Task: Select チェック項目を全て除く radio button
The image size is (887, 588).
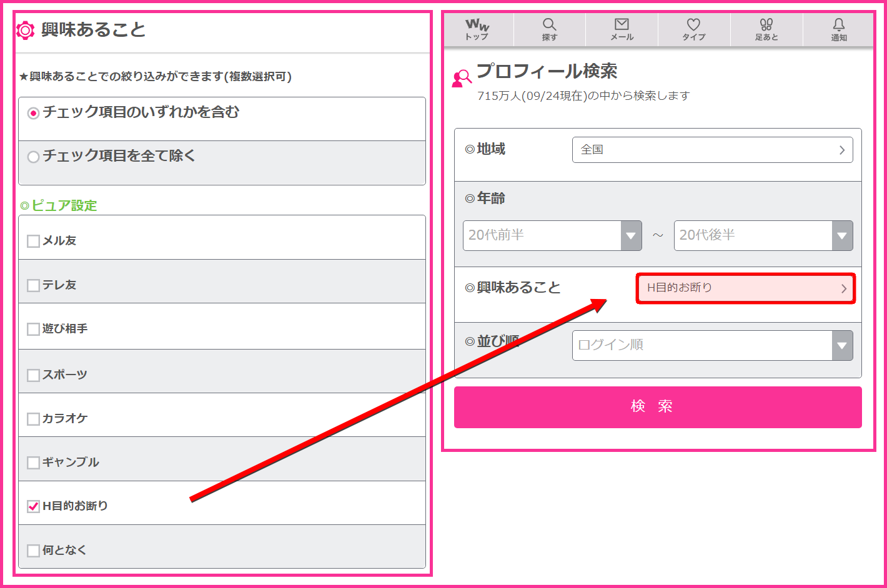Action: [x=34, y=157]
